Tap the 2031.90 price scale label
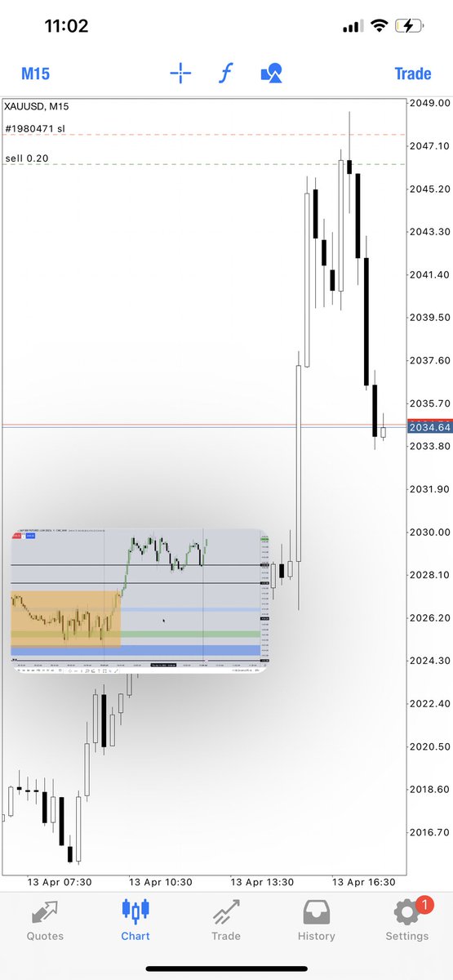 tap(432, 488)
